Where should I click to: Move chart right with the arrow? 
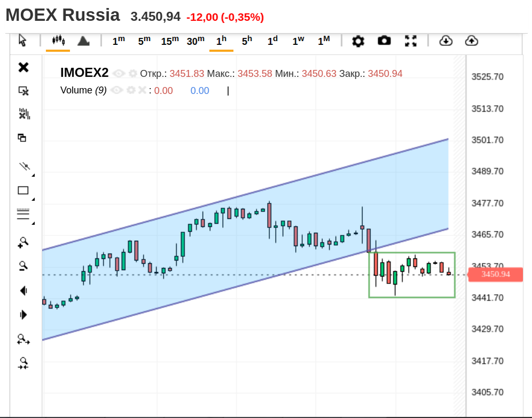(x=23, y=315)
